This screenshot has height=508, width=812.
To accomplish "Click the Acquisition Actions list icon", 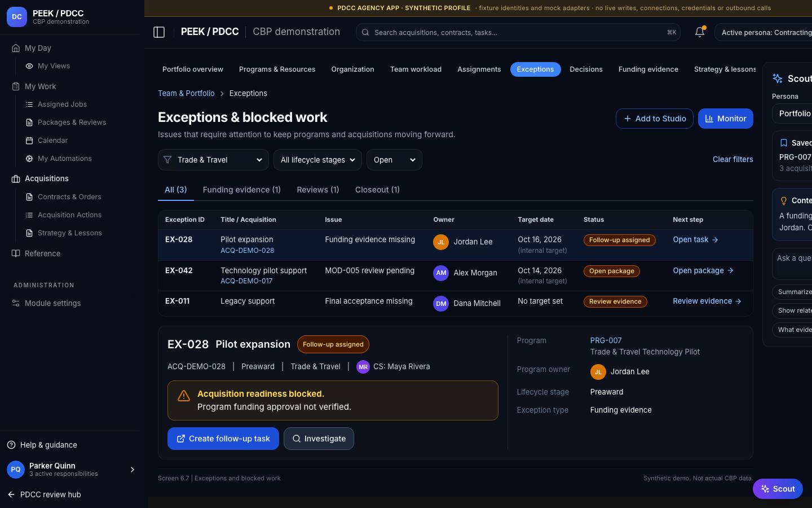I will click(29, 215).
